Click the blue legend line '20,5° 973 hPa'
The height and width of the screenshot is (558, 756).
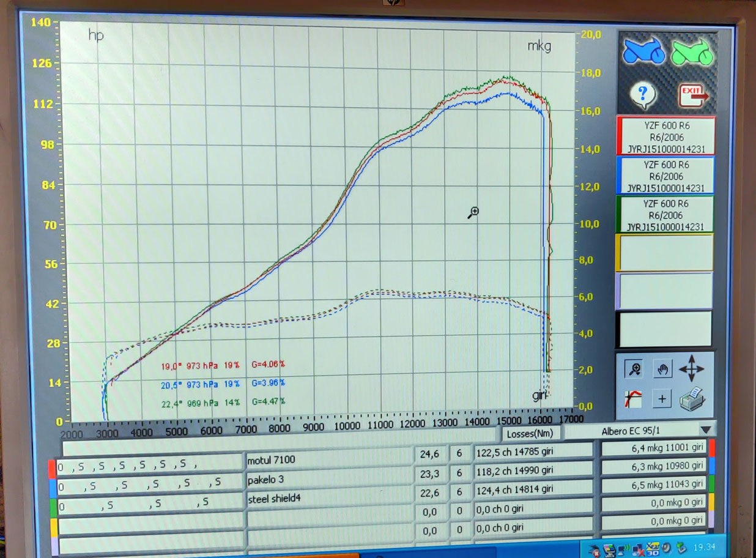coord(223,383)
